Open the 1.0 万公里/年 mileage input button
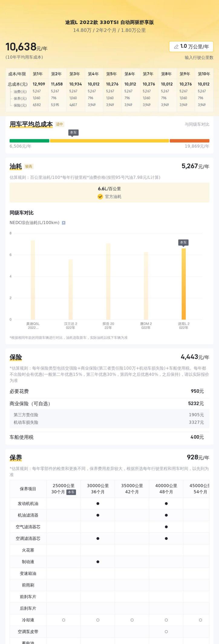219x644 pixels. click(191, 47)
